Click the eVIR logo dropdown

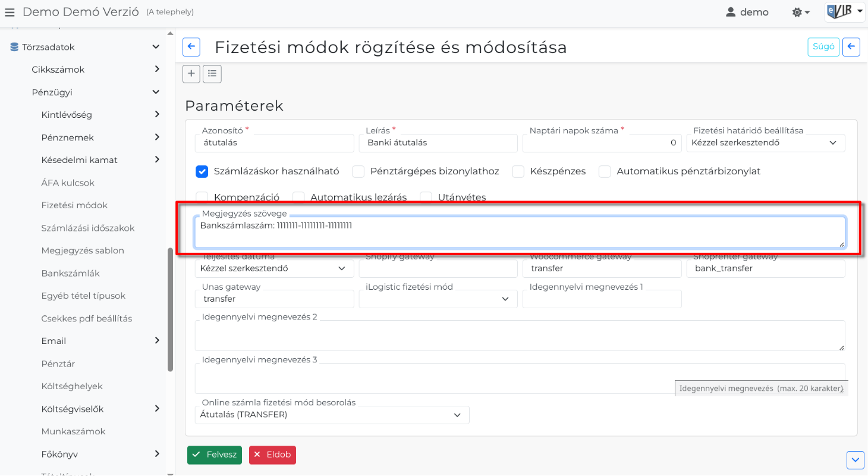pos(844,12)
